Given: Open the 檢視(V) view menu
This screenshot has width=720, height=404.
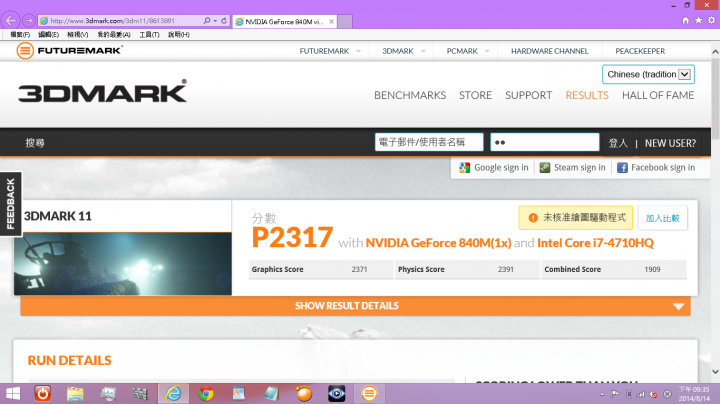Looking at the screenshot, I should (x=78, y=34).
